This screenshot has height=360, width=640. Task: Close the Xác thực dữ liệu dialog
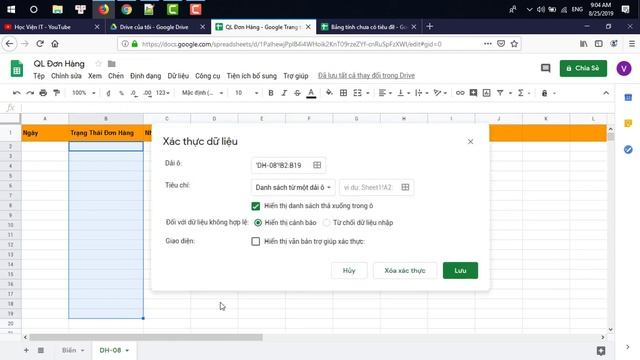point(470,142)
